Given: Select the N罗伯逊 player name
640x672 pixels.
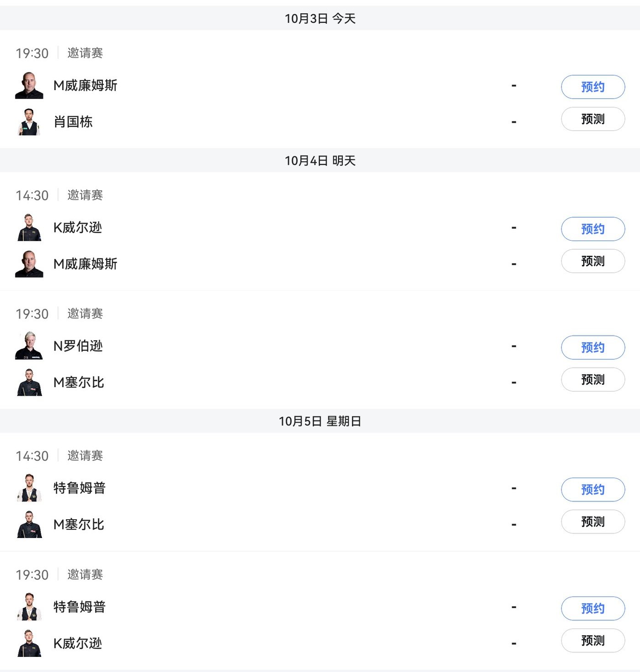Looking at the screenshot, I should tap(78, 346).
